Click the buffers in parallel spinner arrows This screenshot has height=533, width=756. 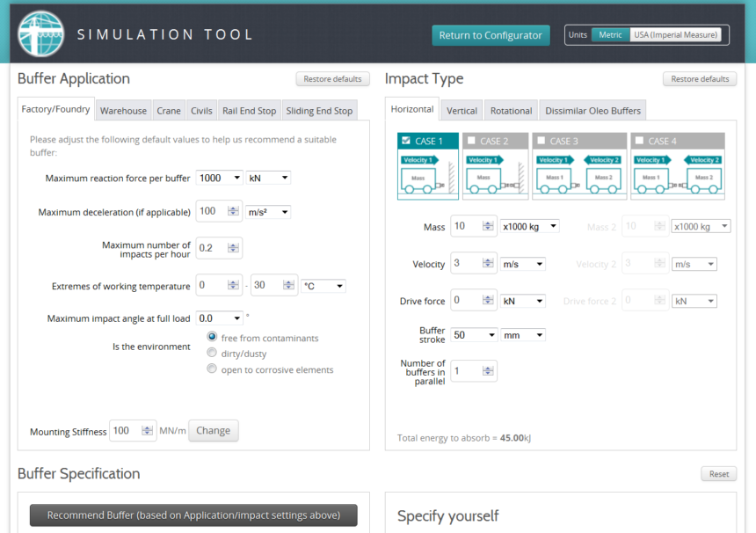point(488,370)
